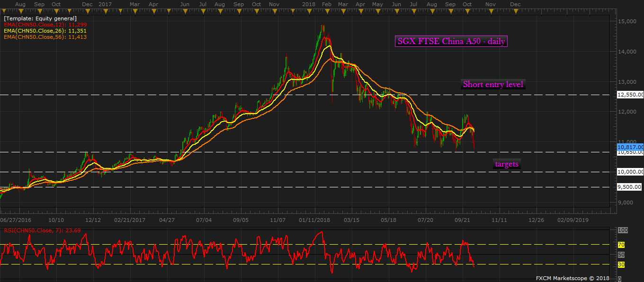Image resolution: width=644 pixels, height=282 pixels.
Task: Click the RSI(CHN50.Close, 7) indicator label
Action: (40, 231)
